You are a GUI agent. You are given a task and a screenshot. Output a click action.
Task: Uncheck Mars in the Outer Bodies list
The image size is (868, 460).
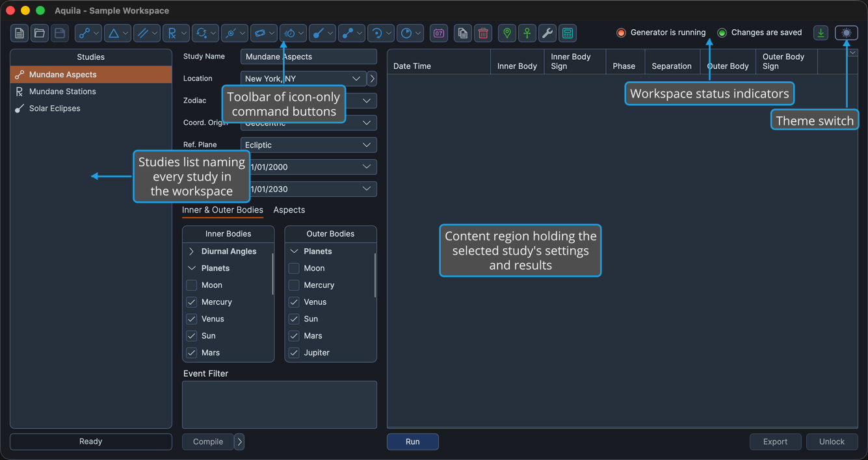click(294, 336)
